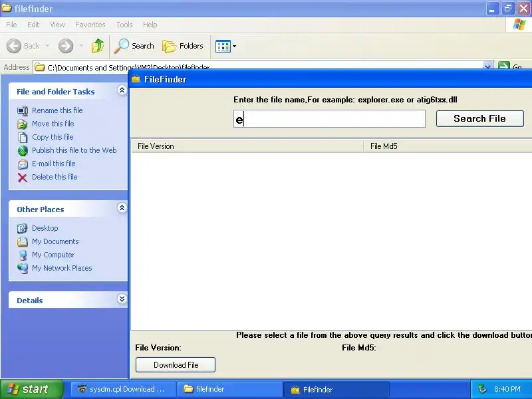Screen dimensions: 532x399
Task: Open Forward history dropdown arrow
Action: 81,46
